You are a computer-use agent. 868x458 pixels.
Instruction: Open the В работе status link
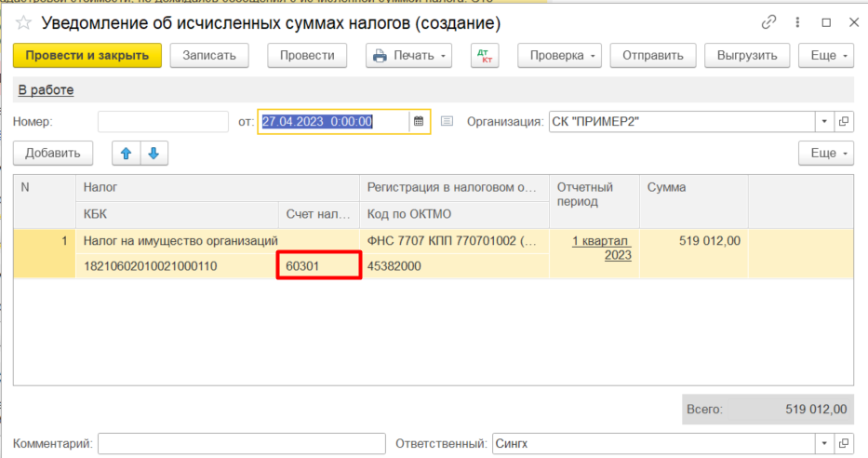46,90
